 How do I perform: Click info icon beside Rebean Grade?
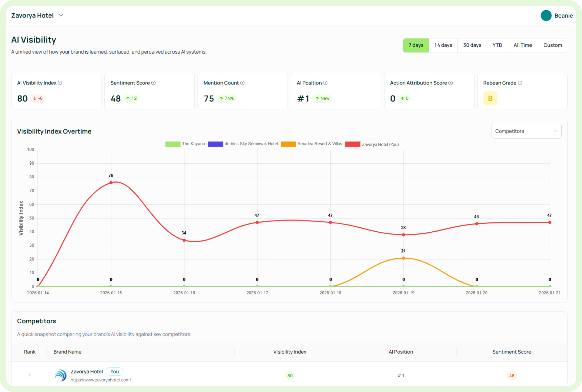(x=520, y=83)
